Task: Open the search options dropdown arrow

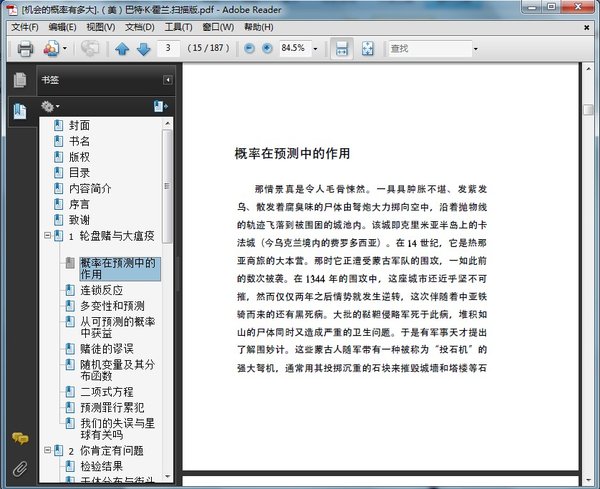Action: coord(476,49)
